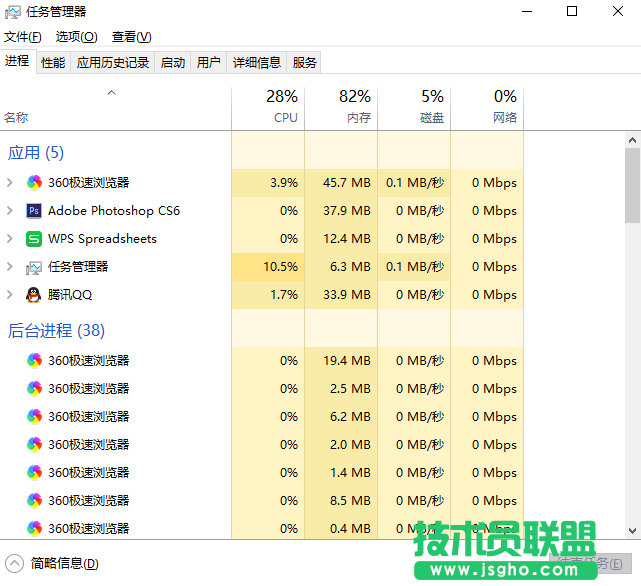This screenshot has width=641, height=586.
Task: Select the 腾讯QQ row name
Action: [x=70, y=295]
